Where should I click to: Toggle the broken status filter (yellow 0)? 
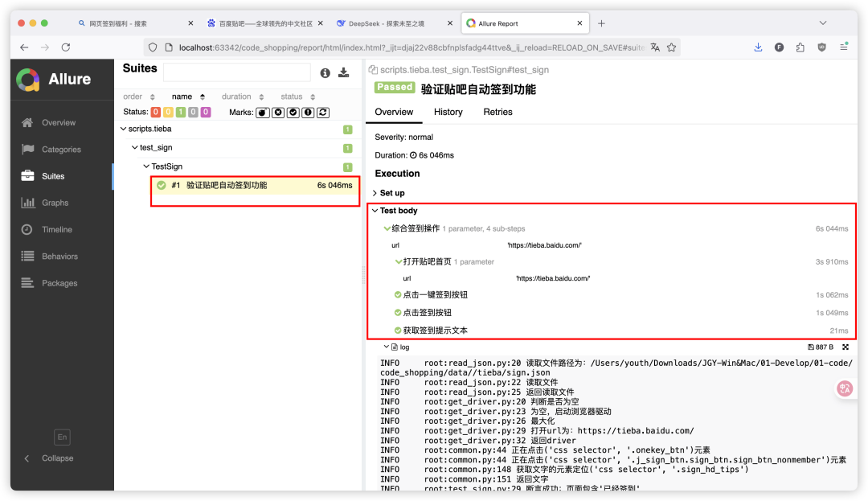[168, 112]
